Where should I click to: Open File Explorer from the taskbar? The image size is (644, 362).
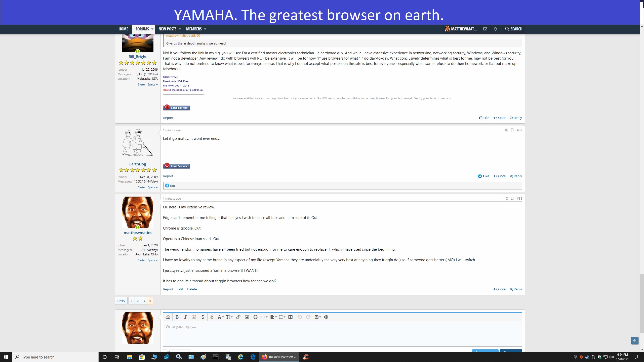pos(129,357)
